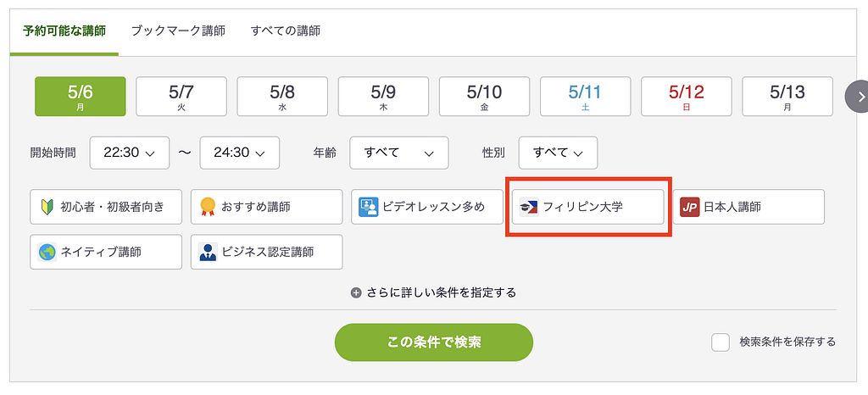
Task: Expand the 年齢 age dropdown
Action: coord(398,153)
